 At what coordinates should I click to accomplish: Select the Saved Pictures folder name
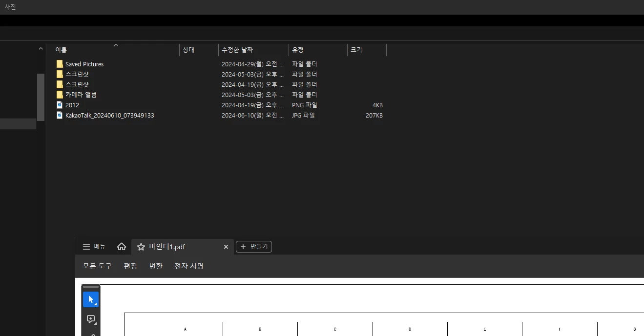[84, 64]
